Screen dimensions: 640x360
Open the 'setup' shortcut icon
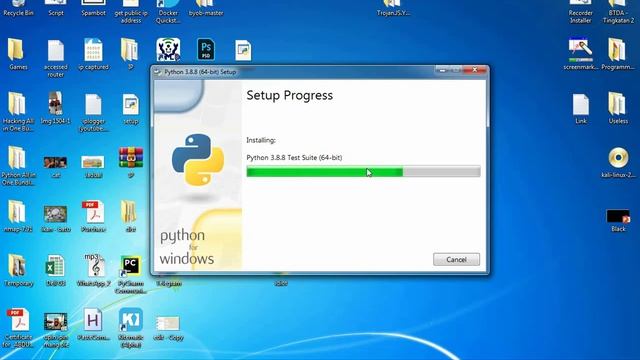coord(131,109)
